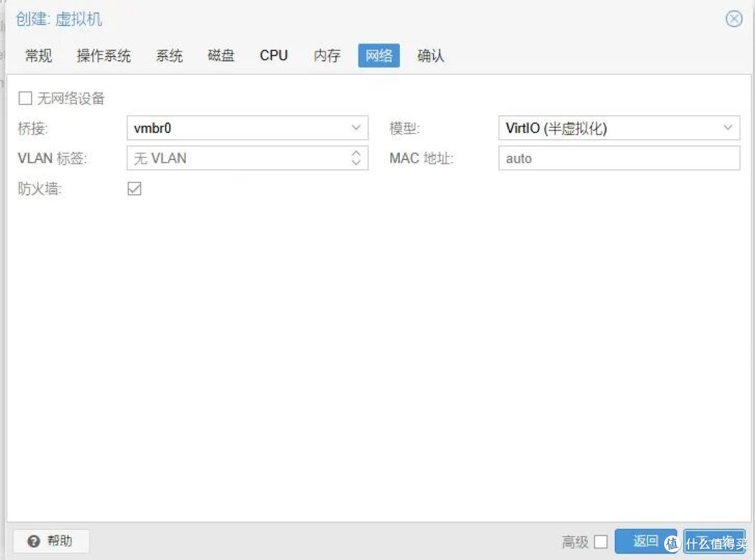Screen dimensions: 755x560
Task: Open the 操作系统 tab
Action: point(103,56)
